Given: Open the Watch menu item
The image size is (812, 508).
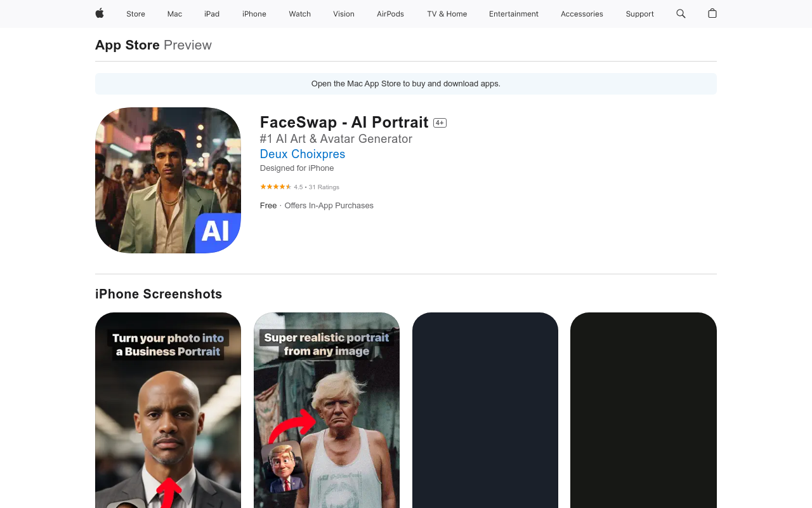Looking at the screenshot, I should (299, 14).
